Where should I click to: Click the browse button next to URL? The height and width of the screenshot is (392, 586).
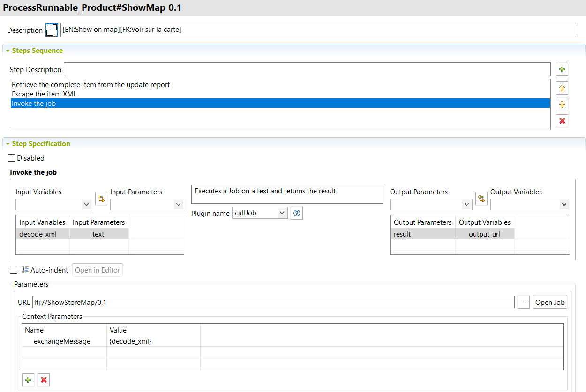(x=523, y=302)
